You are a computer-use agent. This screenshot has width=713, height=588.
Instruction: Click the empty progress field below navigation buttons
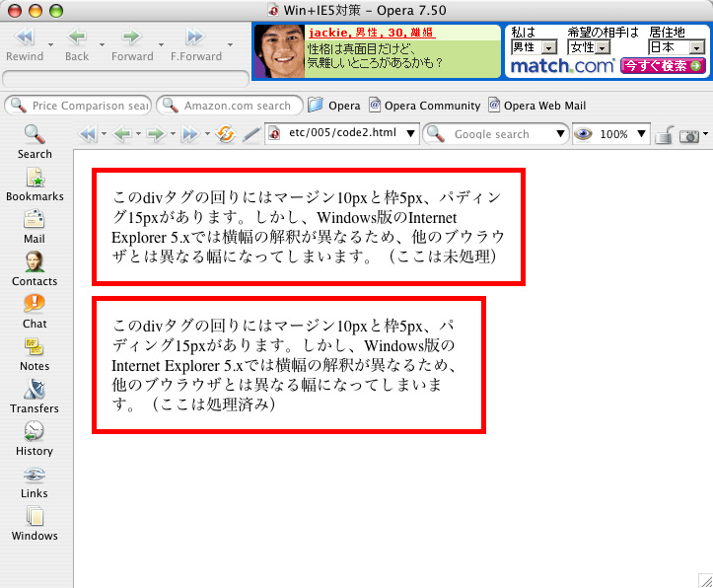[125, 78]
